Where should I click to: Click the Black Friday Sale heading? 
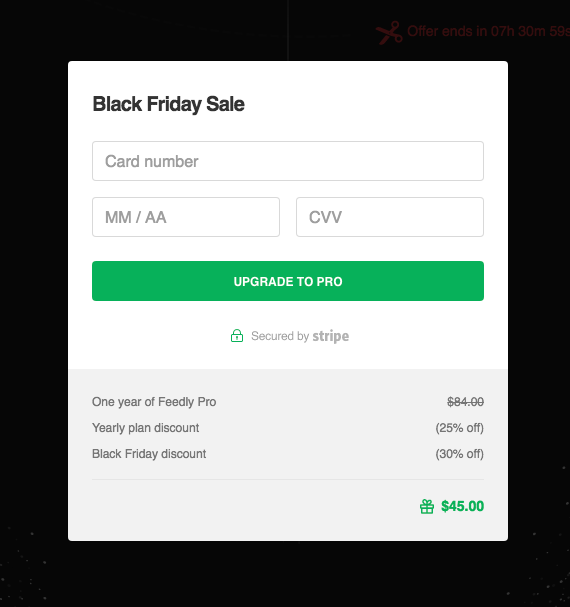(x=168, y=104)
